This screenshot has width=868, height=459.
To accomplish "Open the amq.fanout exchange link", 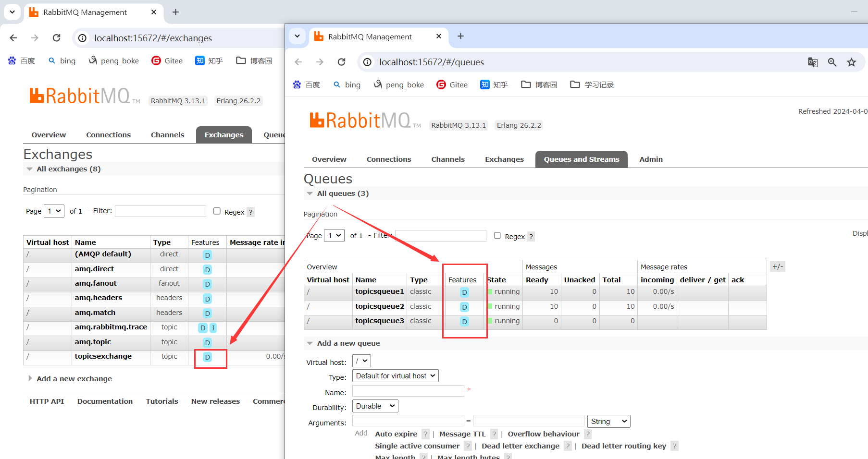I will click(96, 283).
